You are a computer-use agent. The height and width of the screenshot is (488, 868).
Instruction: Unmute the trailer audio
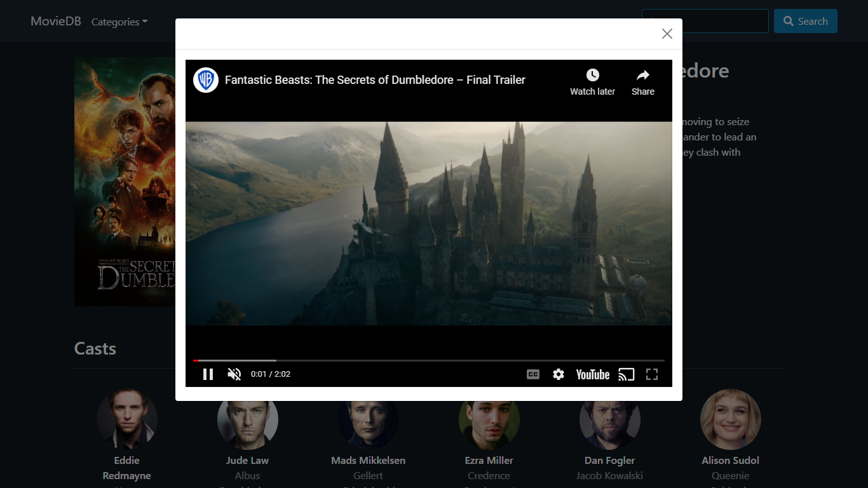click(x=234, y=374)
